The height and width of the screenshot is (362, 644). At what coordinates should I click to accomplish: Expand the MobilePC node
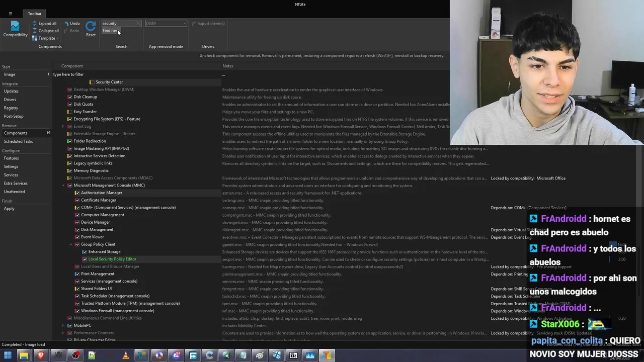click(63, 325)
